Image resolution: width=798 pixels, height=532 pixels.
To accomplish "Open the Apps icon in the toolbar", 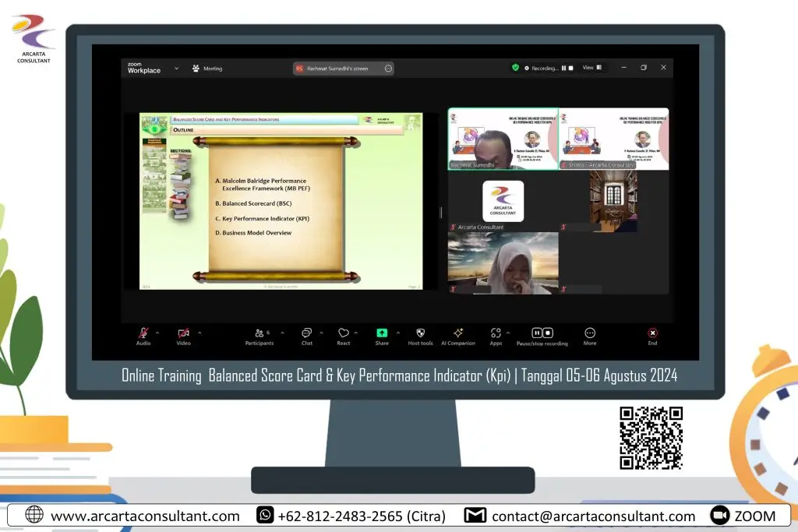I will [x=496, y=333].
